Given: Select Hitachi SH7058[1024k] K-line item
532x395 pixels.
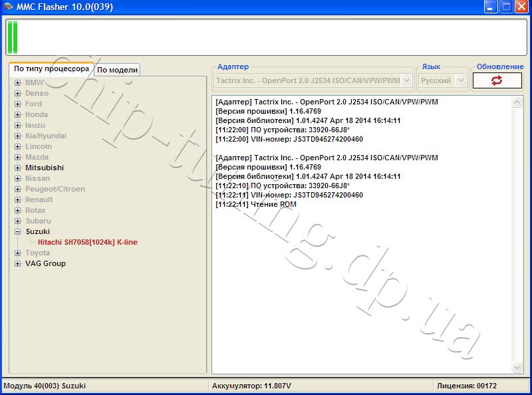Looking at the screenshot, I should coord(88,242).
